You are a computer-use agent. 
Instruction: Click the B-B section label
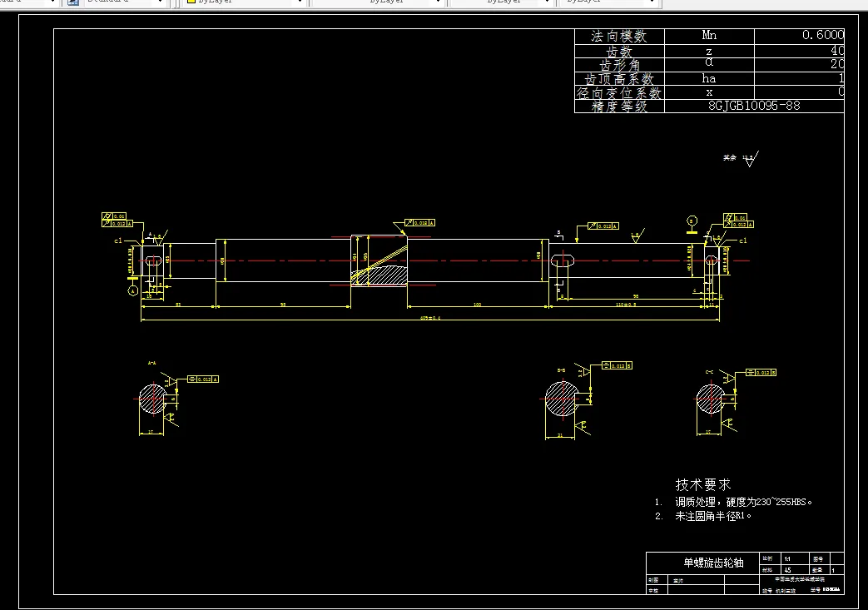point(561,369)
